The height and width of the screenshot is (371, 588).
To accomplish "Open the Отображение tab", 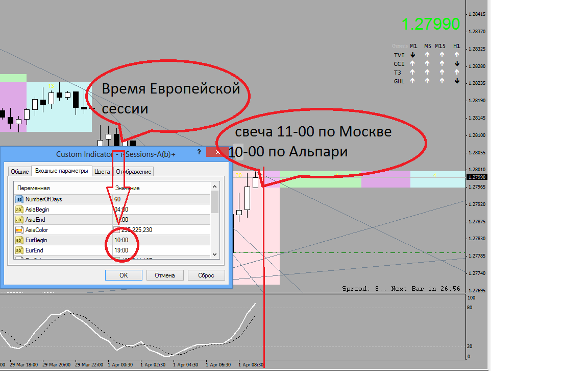I will tap(134, 172).
